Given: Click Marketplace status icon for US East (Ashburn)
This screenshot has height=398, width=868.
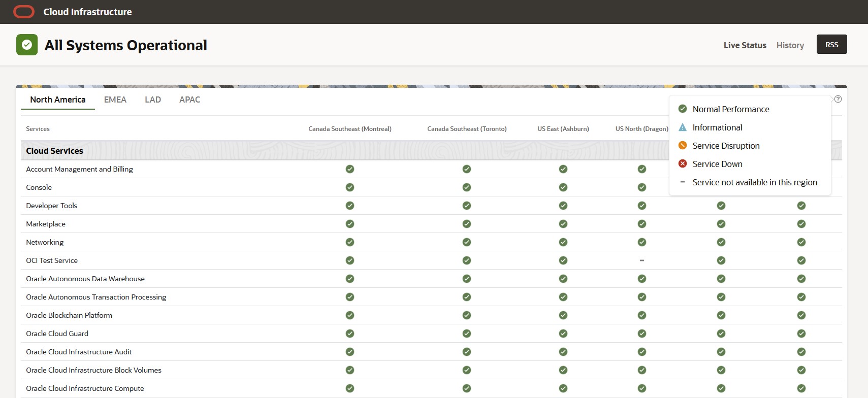Looking at the screenshot, I should [x=563, y=224].
